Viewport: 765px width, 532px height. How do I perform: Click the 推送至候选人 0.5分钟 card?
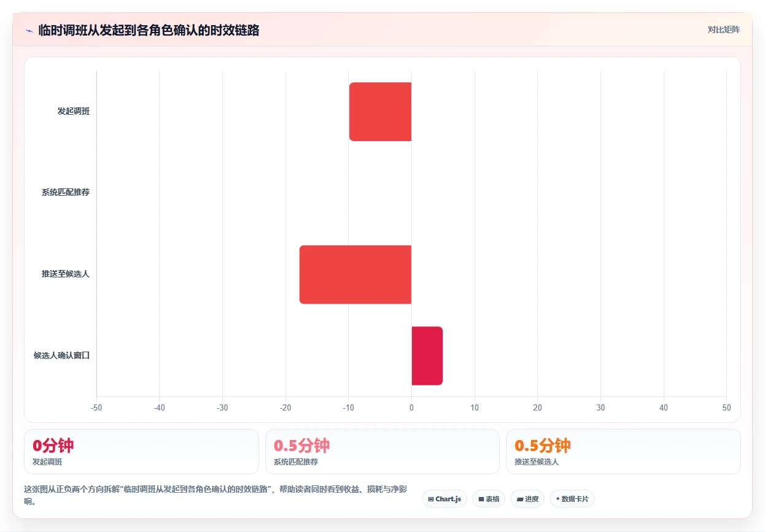click(623, 452)
